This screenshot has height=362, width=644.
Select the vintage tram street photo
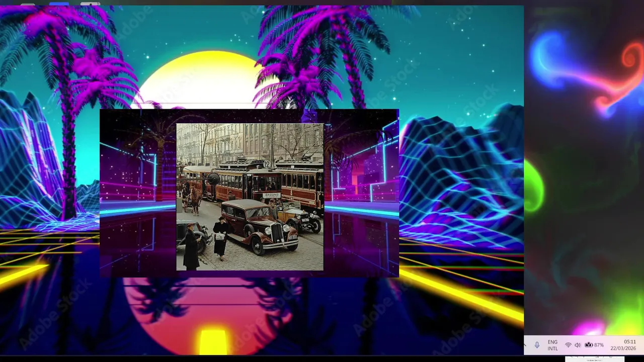point(250,197)
